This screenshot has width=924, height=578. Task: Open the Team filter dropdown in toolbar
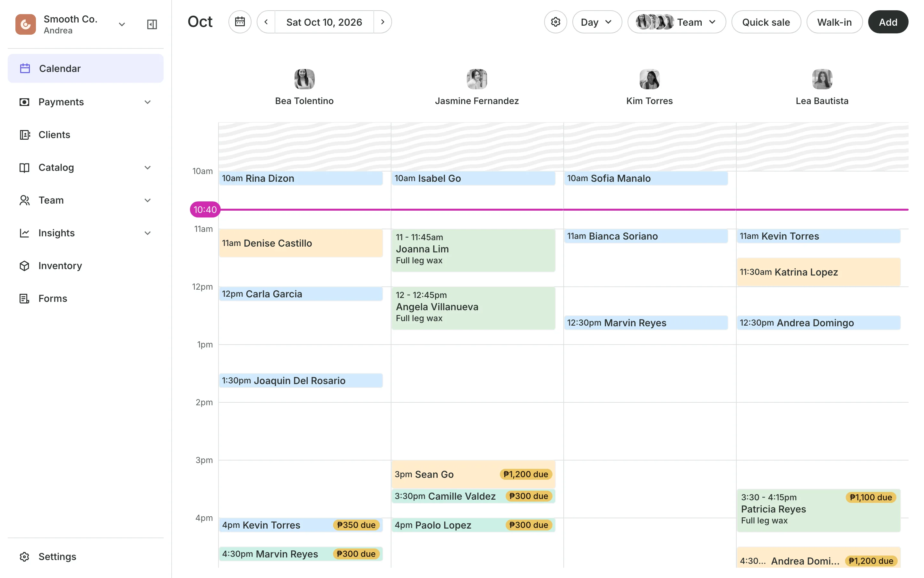677,22
